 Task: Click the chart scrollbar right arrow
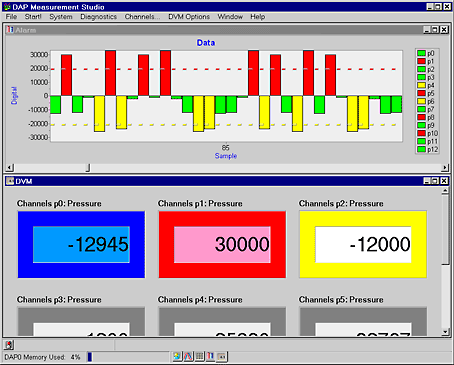point(445,168)
